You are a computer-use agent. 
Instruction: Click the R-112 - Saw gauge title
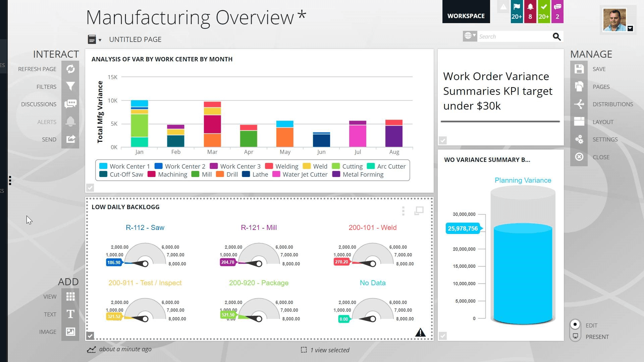pyautogui.click(x=145, y=228)
